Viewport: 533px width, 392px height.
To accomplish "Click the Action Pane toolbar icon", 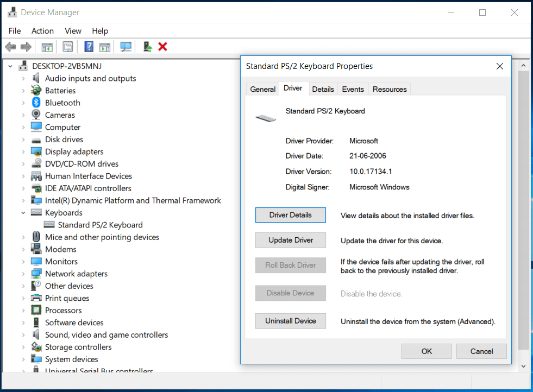I will click(105, 47).
